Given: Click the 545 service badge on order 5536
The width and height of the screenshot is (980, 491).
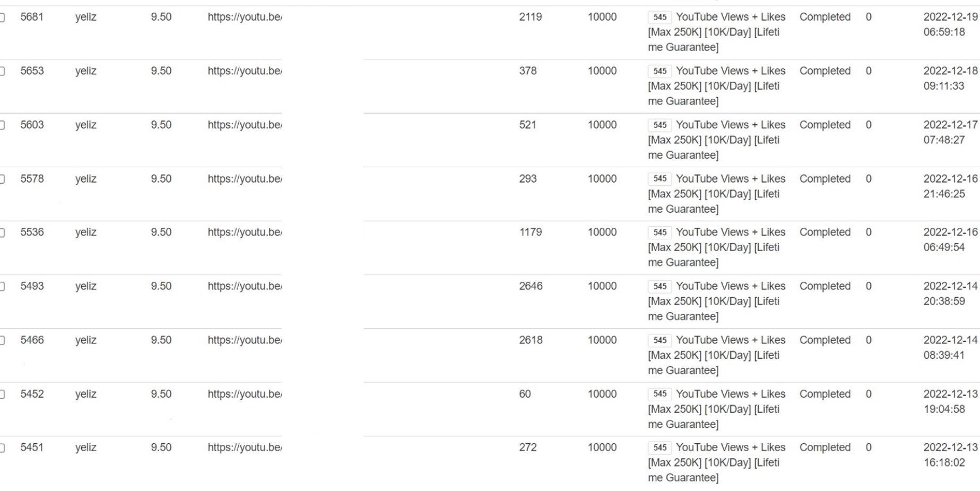Looking at the screenshot, I should pyautogui.click(x=660, y=232).
